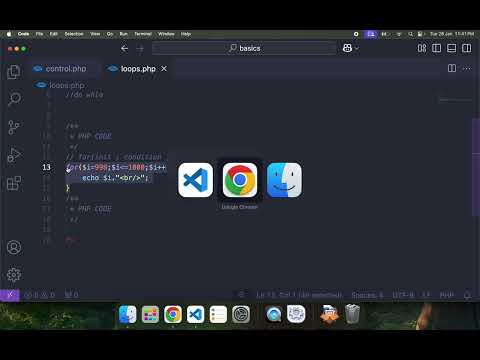Screen dimensions: 480x360
Task: Open the Run menu
Action: (123, 34)
